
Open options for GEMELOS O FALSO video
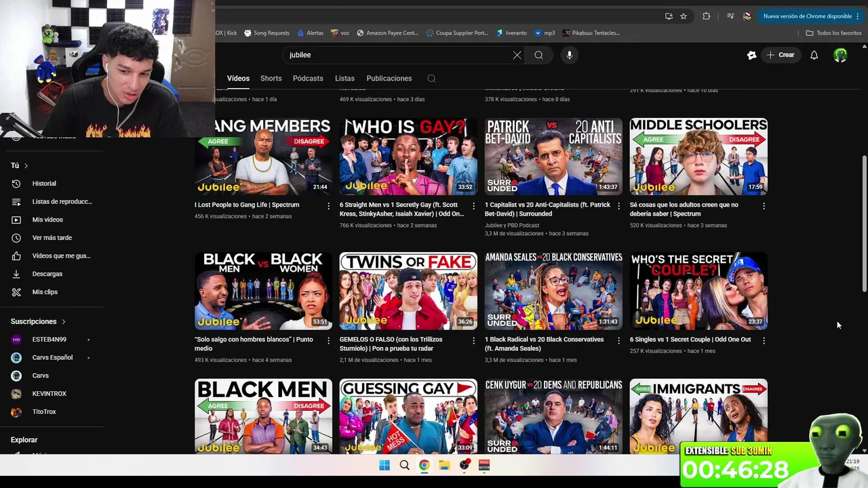(x=473, y=340)
